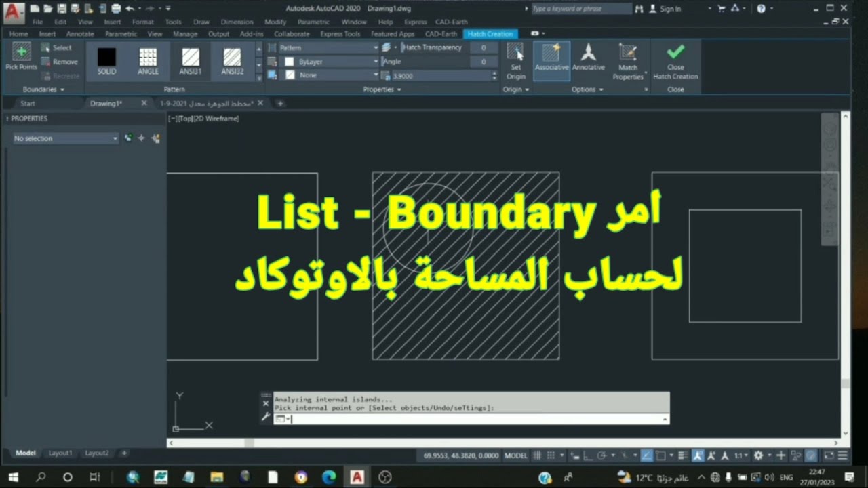This screenshot has width=868, height=488.
Task: Click the Edge browser icon on taskbar
Action: [x=329, y=477]
